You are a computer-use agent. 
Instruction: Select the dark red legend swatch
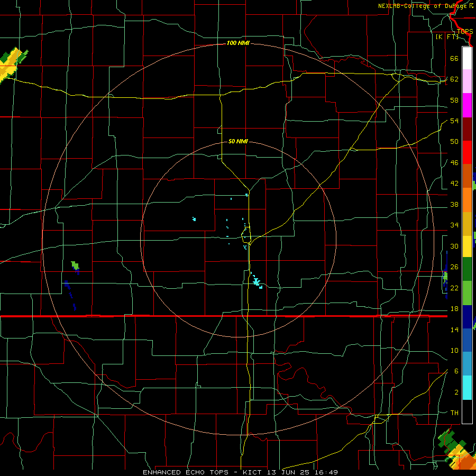pos(467,129)
